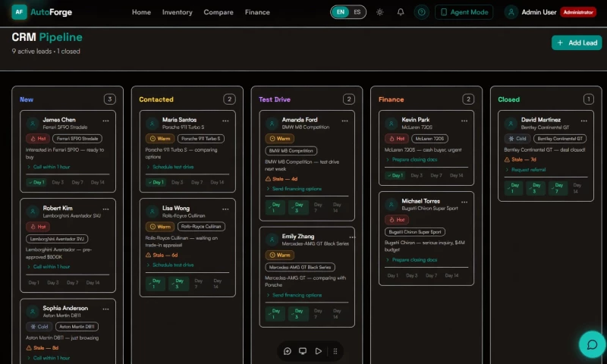Open the David Martinez card options menu
607x364 pixels.
[583, 121]
